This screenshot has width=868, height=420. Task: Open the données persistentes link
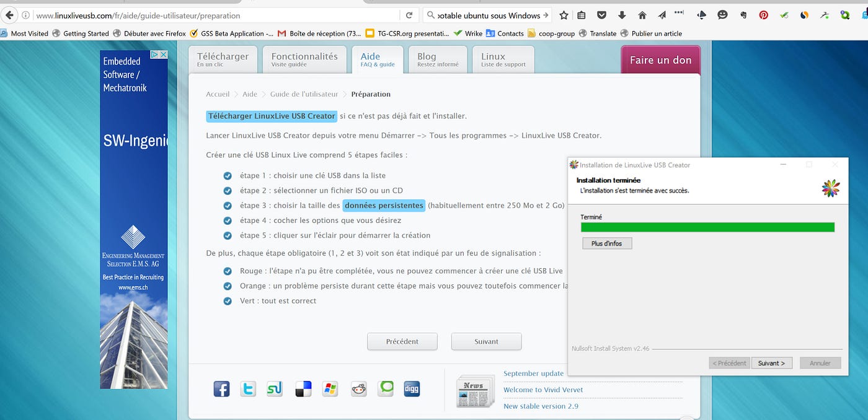click(384, 205)
